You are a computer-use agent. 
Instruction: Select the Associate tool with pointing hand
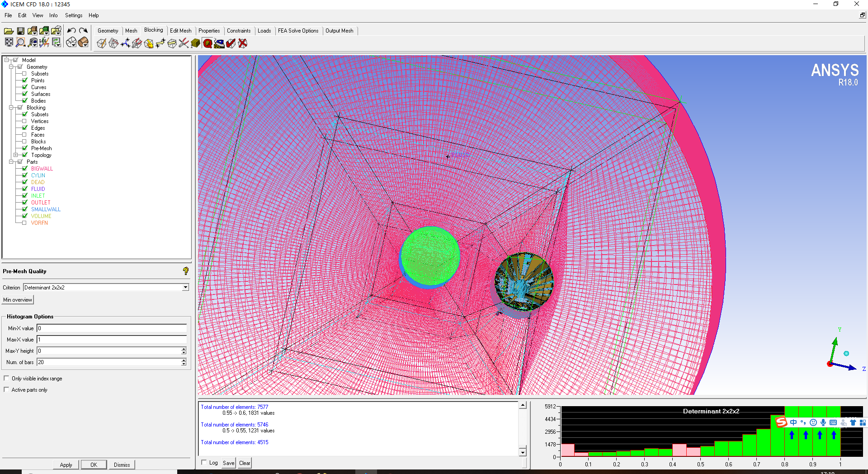148,43
